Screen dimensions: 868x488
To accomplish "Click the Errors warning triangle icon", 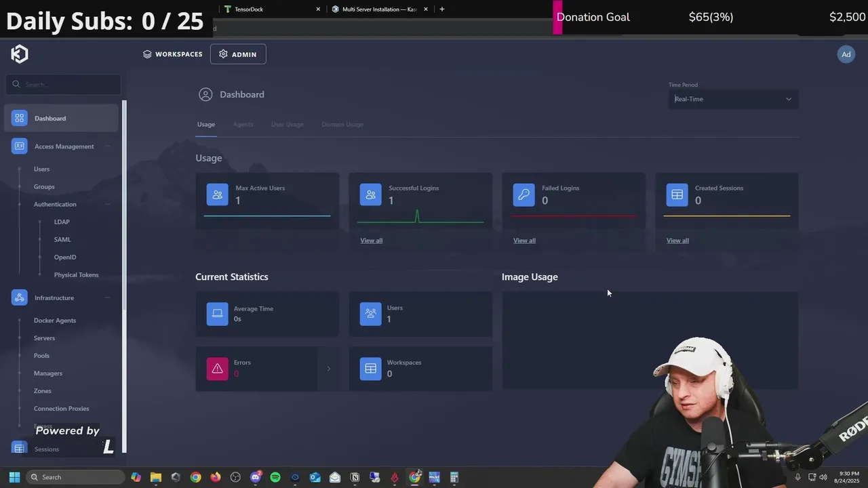I will coord(218,369).
